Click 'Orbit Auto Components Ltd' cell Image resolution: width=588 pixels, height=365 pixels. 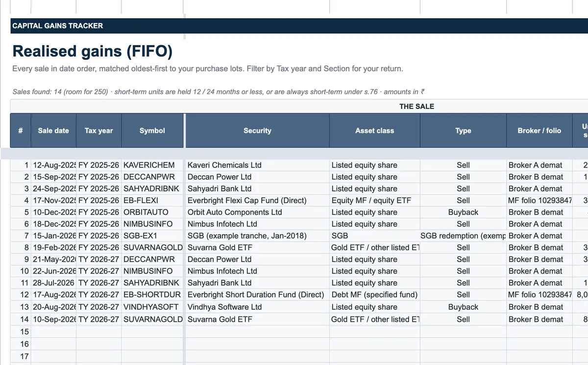click(257, 212)
